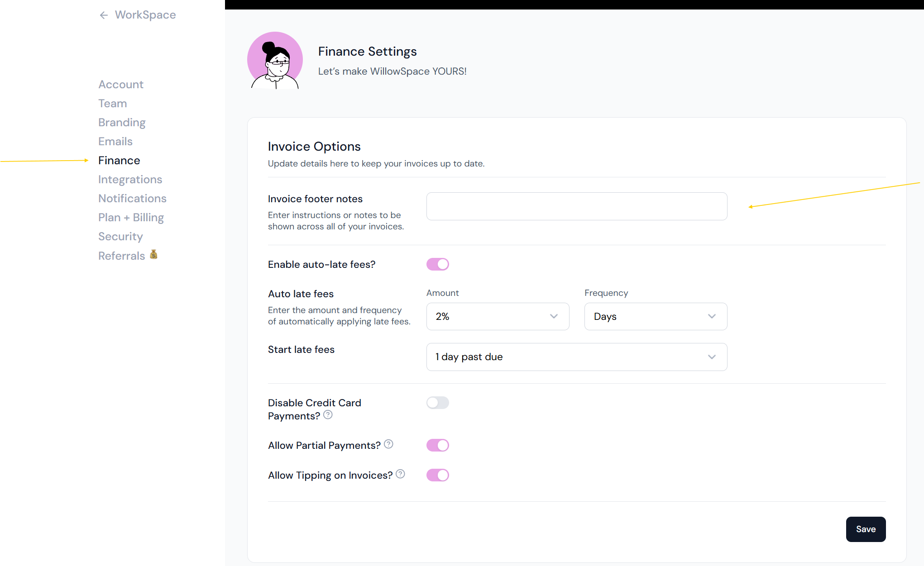Show help for Disable Credit Card Payments
The image size is (924, 566).
click(328, 415)
